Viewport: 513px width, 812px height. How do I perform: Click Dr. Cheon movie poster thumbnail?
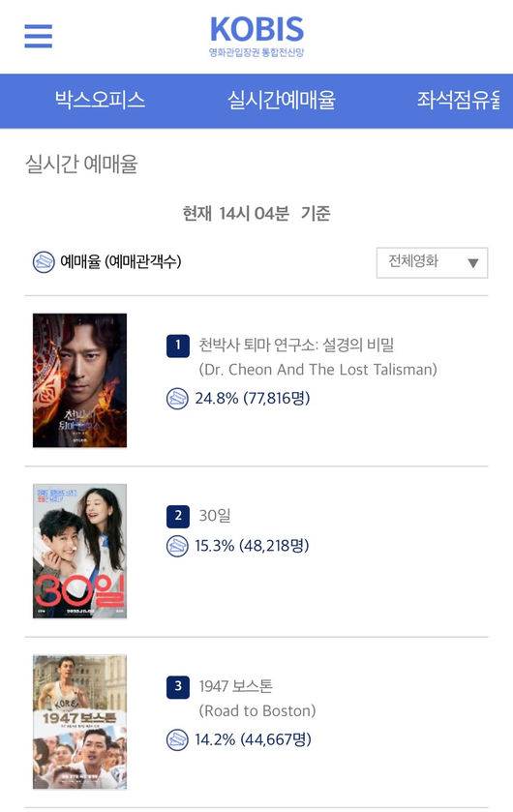coord(79,380)
